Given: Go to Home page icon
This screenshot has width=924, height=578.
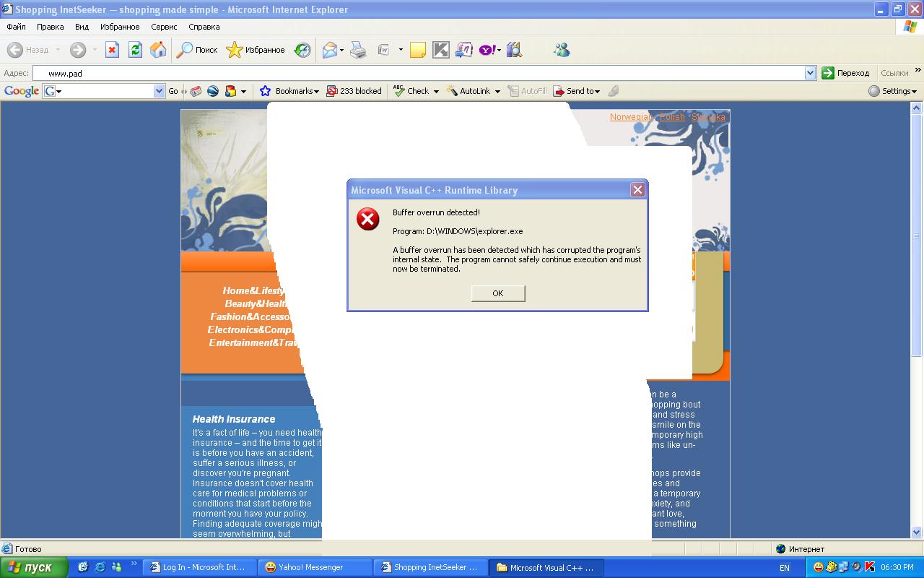Looking at the screenshot, I should (x=158, y=50).
